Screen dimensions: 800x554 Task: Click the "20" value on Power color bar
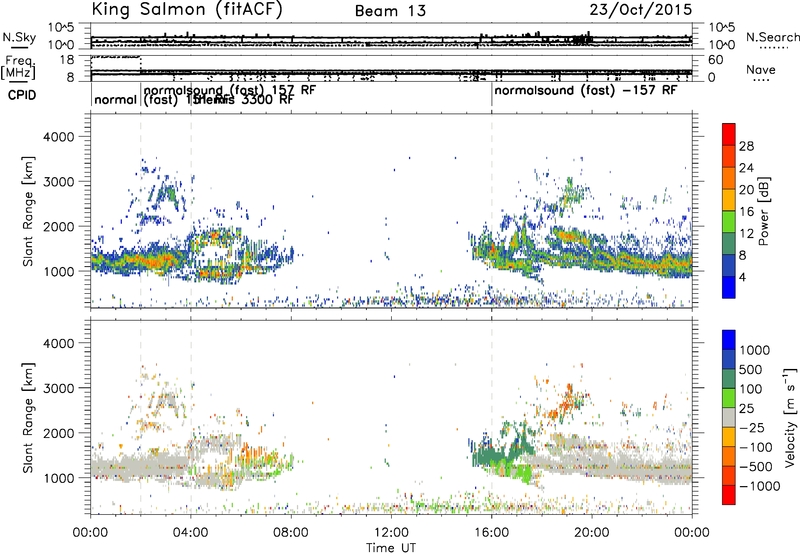click(x=746, y=190)
